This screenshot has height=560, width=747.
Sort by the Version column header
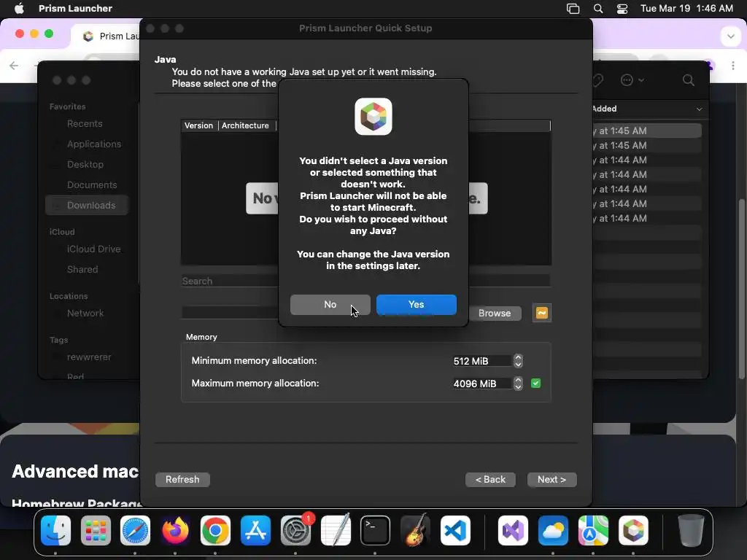pyautogui.click(x=198, y=125)
